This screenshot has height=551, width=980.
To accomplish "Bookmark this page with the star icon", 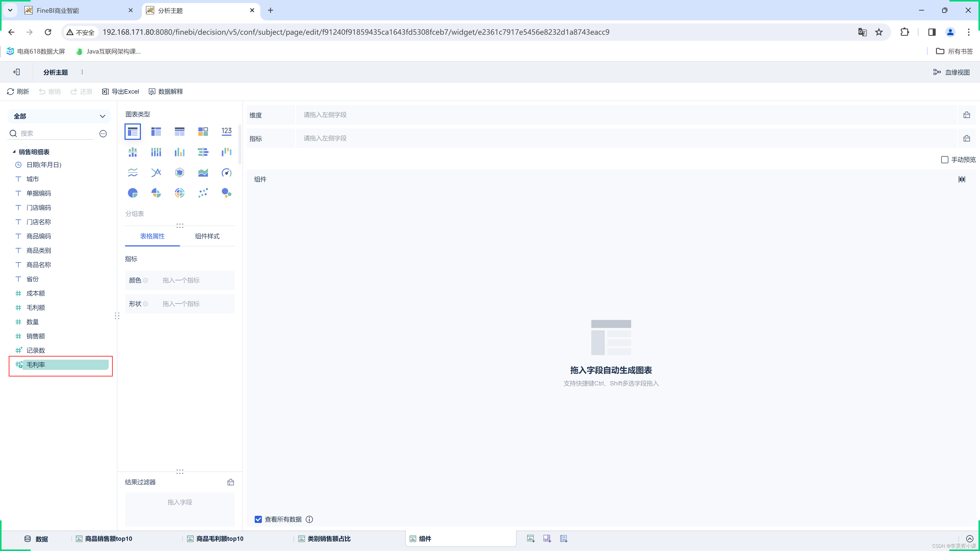I will click(x=879, y=32).
